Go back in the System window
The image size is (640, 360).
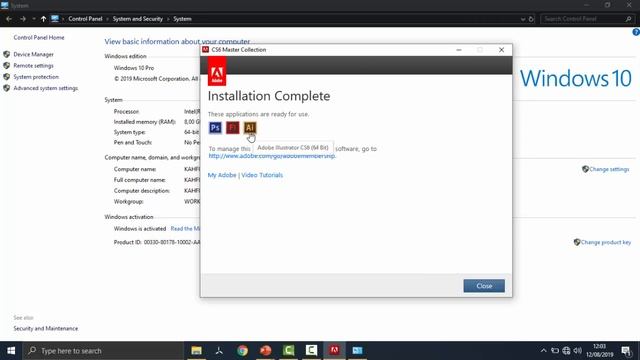[9, 19]
